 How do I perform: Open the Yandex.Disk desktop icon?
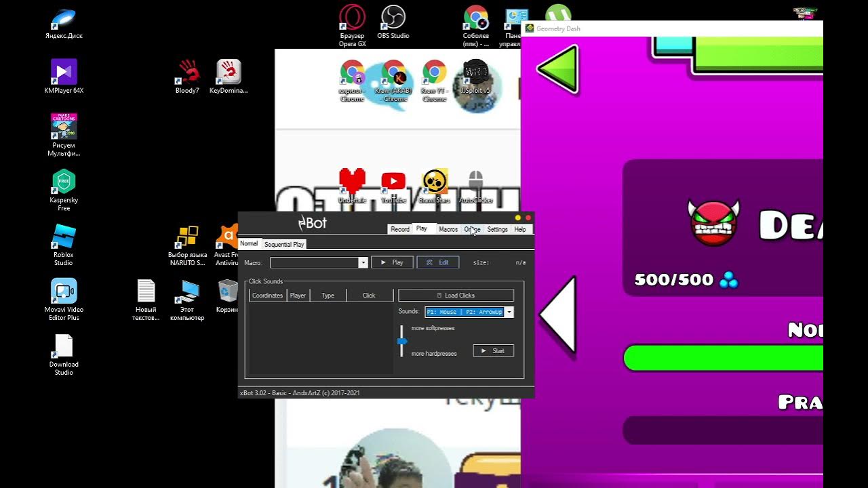(64, 23)
